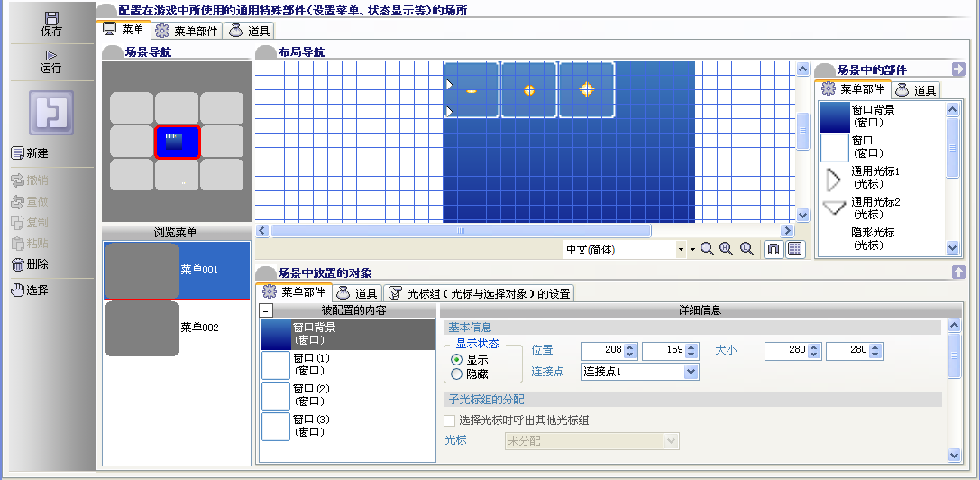Select 隐形光标 in the parts palette
The image size is (980, 480).
[883, 239]
